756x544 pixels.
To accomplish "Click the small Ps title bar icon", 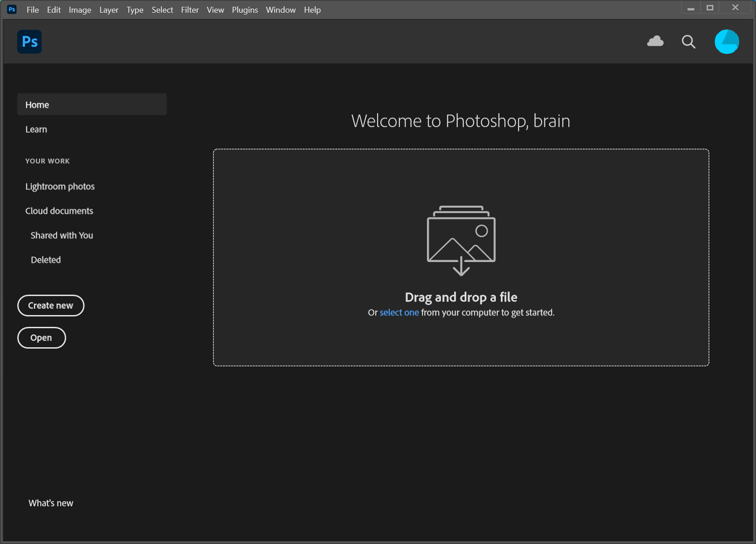I will pos(12,9).
